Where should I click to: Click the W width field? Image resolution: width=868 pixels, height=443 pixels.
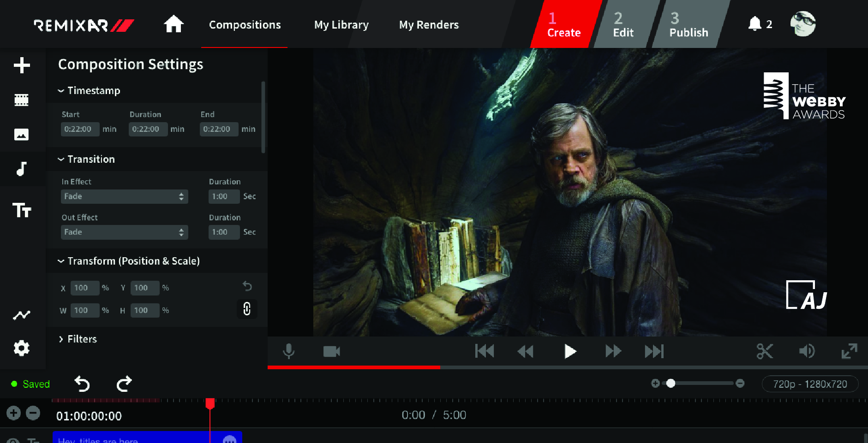[x=85, y=311]
